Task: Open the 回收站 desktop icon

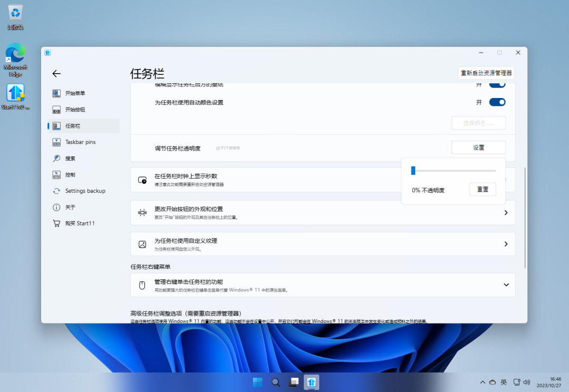Action: tap(15, 17)
